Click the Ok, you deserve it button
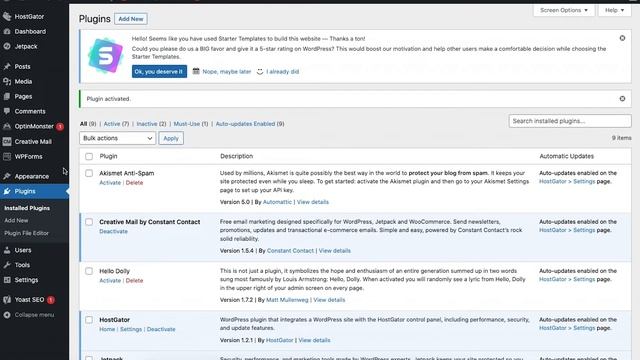The height and width of the screenshot is (360, 640). click(x=159, y=71)
